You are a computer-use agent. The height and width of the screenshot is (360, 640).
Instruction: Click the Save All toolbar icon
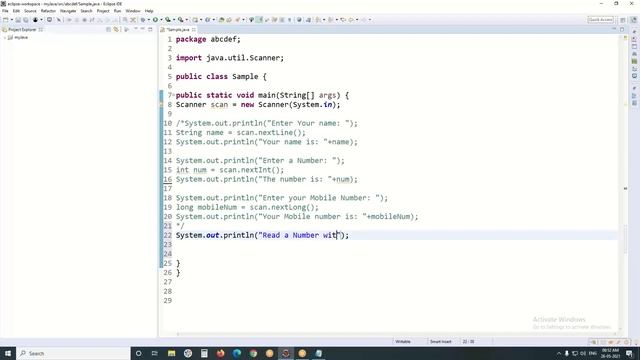tap(26, 20)
